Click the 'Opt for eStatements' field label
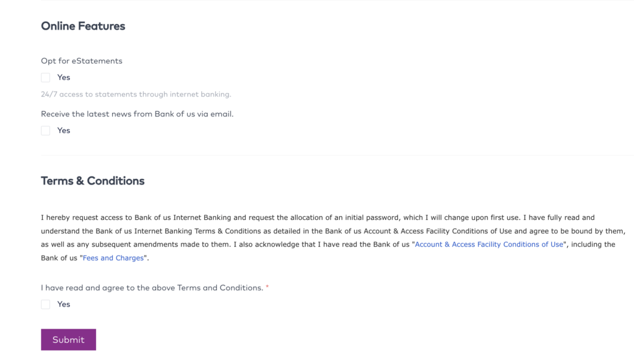This screenshot has width=634, height=364. 82,61
